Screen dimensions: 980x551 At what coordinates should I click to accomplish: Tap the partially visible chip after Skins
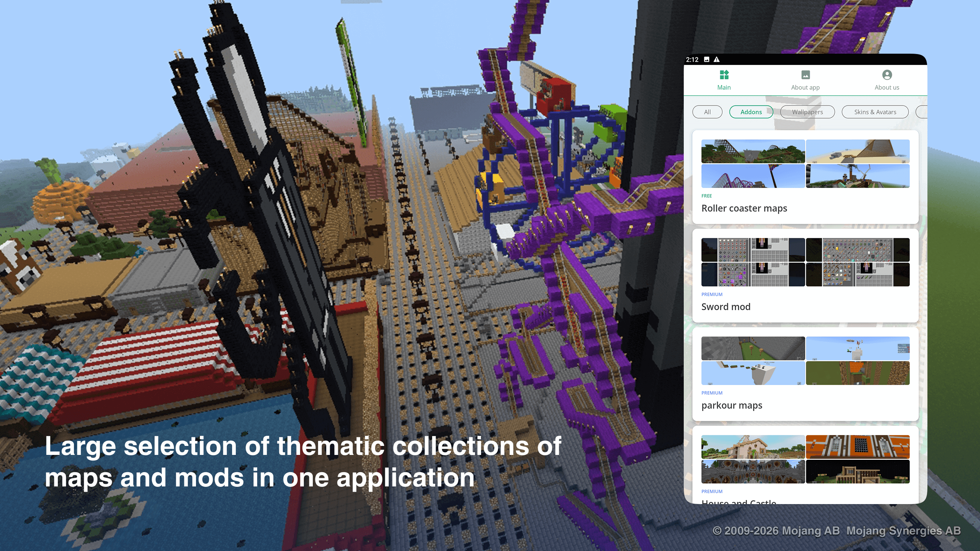922,112
